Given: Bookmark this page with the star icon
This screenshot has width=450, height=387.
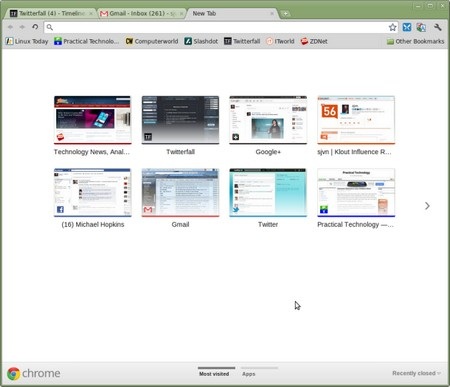Looking at the screenshot, I should pos(392,27).
